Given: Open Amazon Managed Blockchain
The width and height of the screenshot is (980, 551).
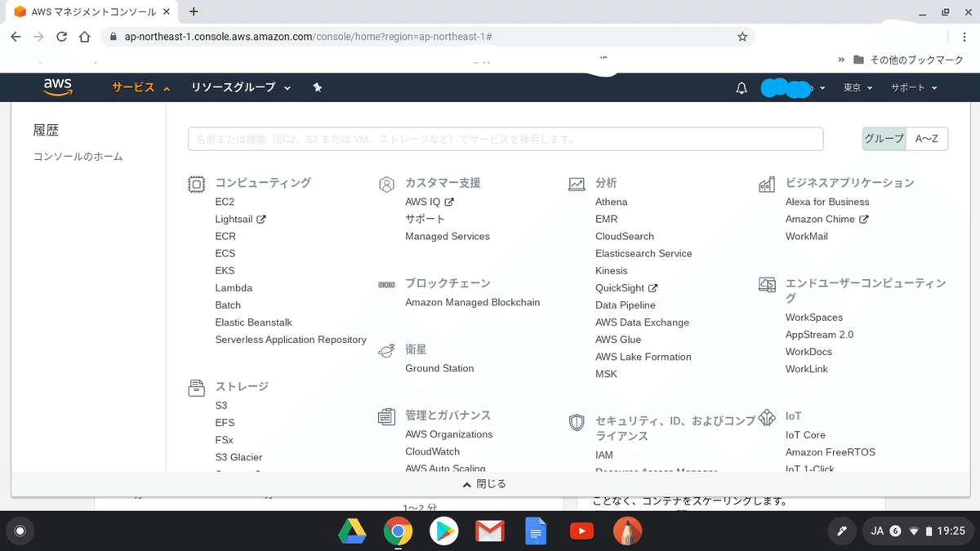Looking at the screenshot, I should tap(472, 302).
